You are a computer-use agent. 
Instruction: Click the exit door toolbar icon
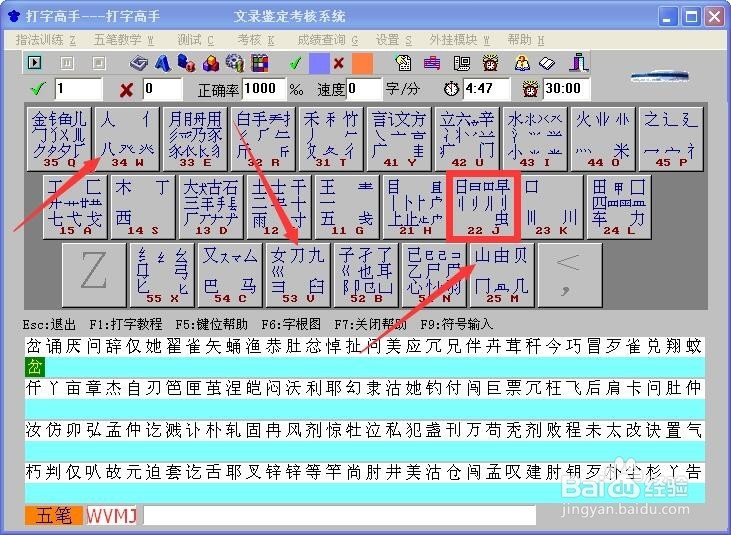(x=578, y=63)
